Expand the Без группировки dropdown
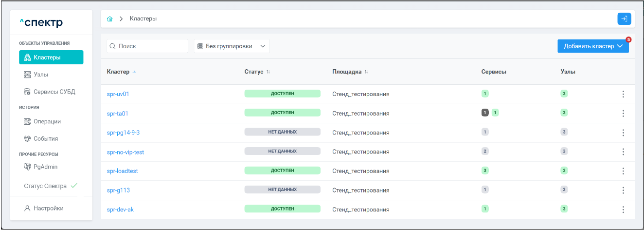Image resolution: width=644 pixels, height=230 pixels. click(232, 46)
